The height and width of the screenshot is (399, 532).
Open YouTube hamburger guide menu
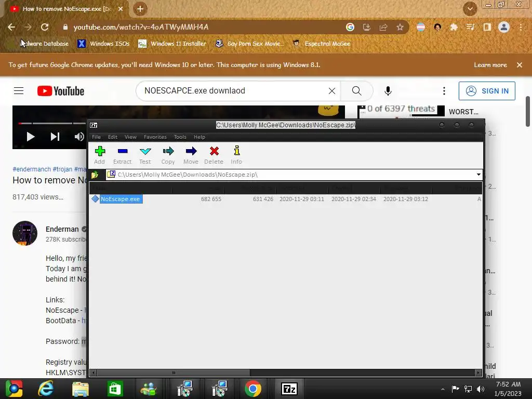[19, 91]
